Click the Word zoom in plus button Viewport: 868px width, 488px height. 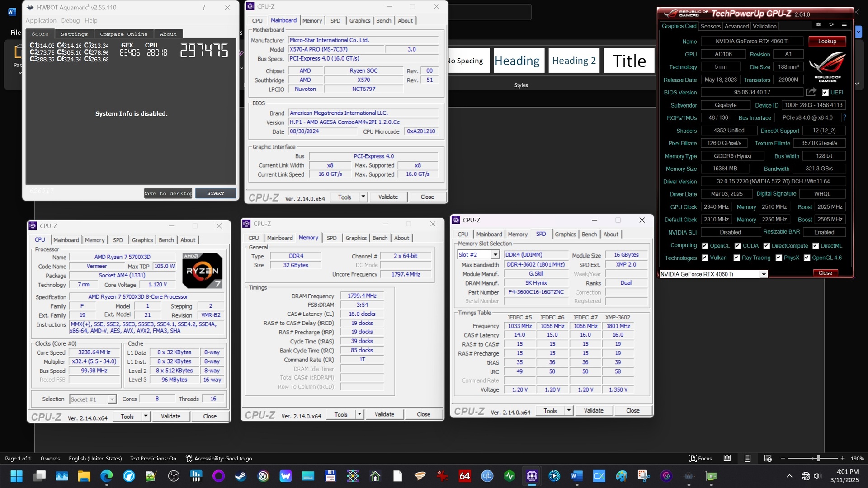click(843, 458)
